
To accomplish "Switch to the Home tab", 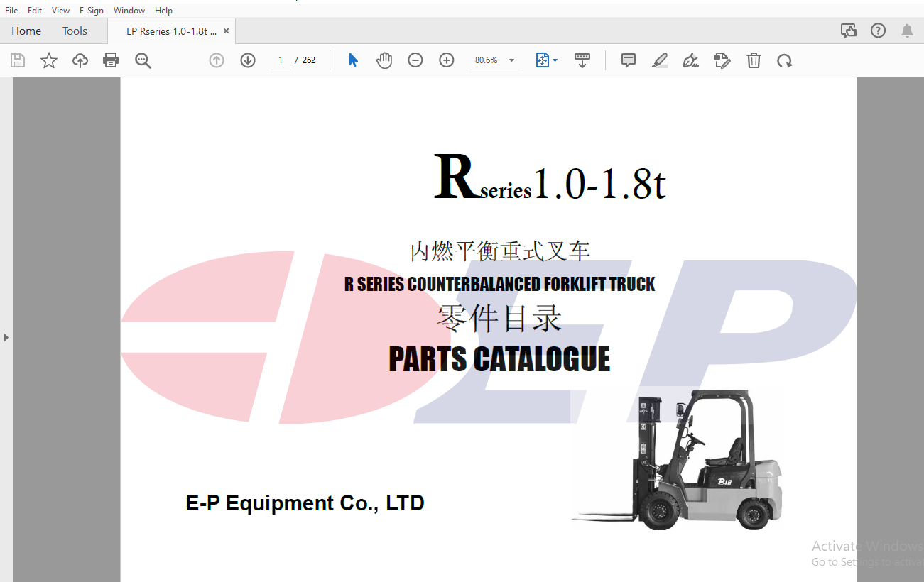I will click(x=26, y=31).
